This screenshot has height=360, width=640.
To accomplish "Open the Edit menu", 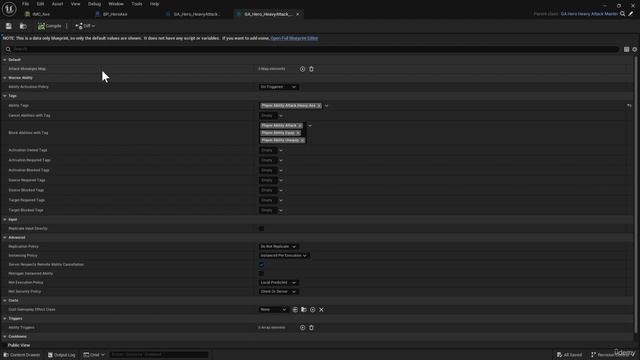I will point(40,4).
